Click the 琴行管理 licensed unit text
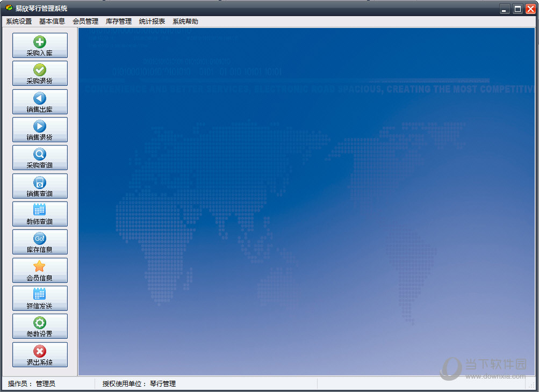This screenshot has height=392, width=539. (x=163, y=384)
